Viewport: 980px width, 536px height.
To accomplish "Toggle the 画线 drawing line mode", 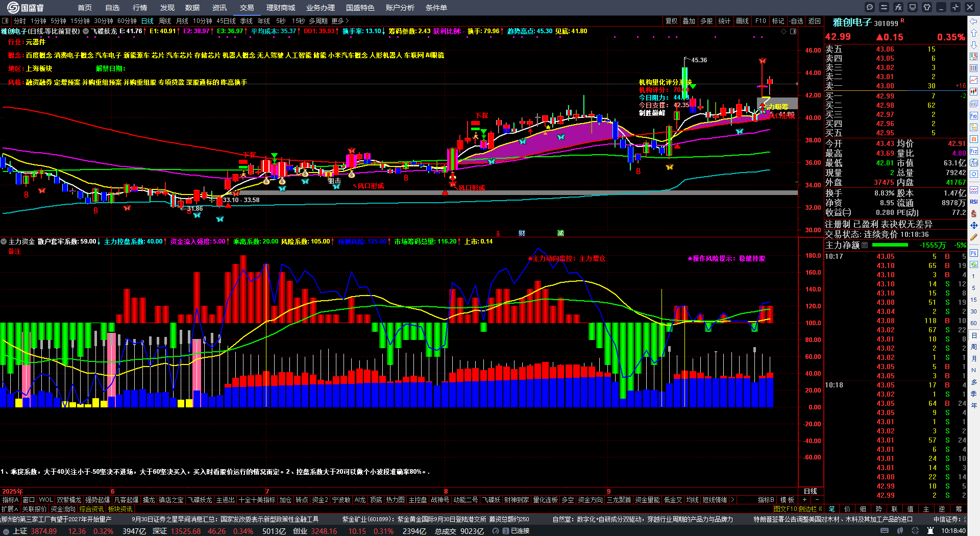I will [742, 21].
